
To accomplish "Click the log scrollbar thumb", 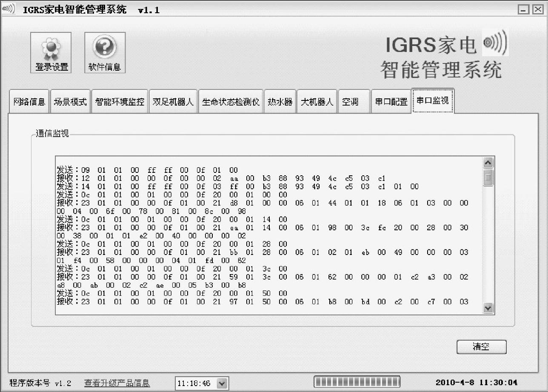I will tap(488, 177).
